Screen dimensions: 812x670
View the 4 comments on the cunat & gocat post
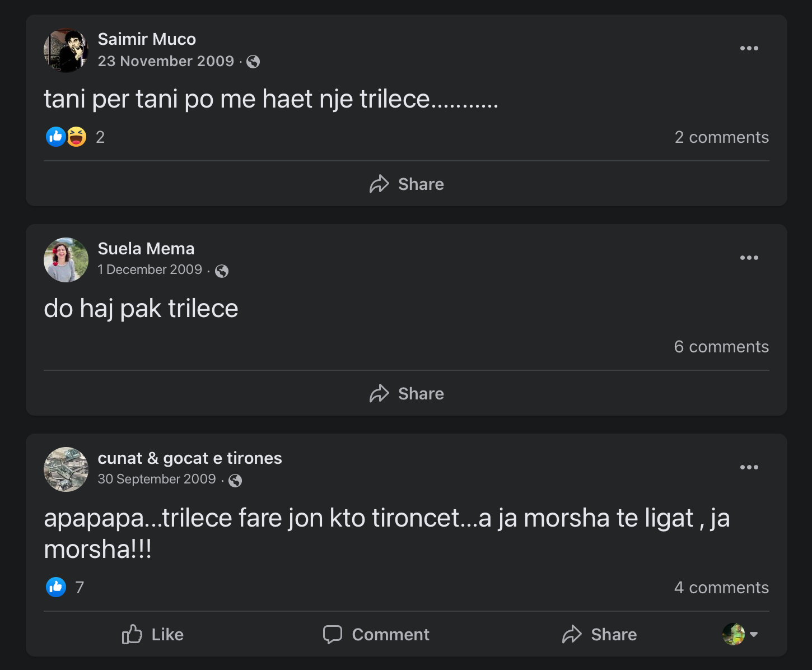coord(722,587)
